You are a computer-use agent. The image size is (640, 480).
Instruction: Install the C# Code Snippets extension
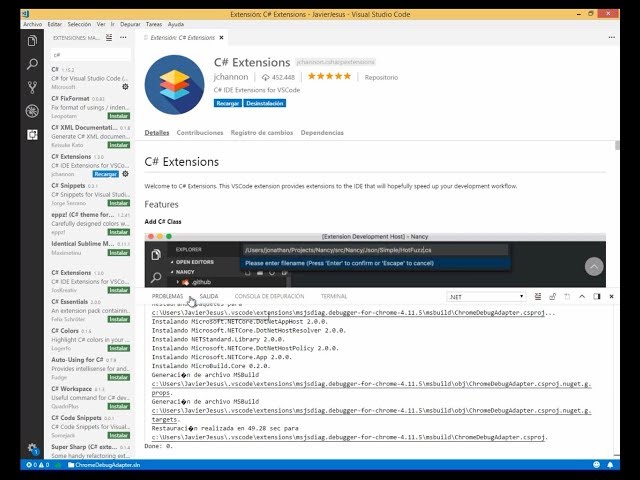[119, 435]
